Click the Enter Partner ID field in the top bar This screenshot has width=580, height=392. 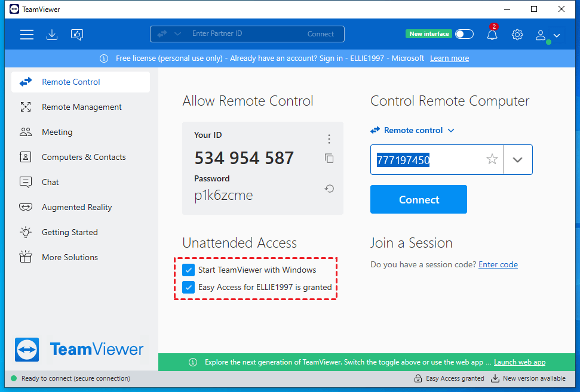(245, 34)
